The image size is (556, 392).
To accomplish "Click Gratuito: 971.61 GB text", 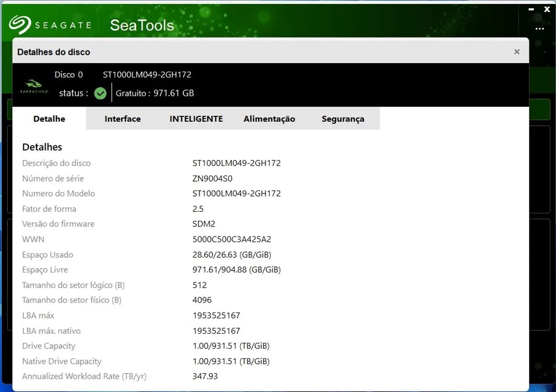I will pos(155,93).
